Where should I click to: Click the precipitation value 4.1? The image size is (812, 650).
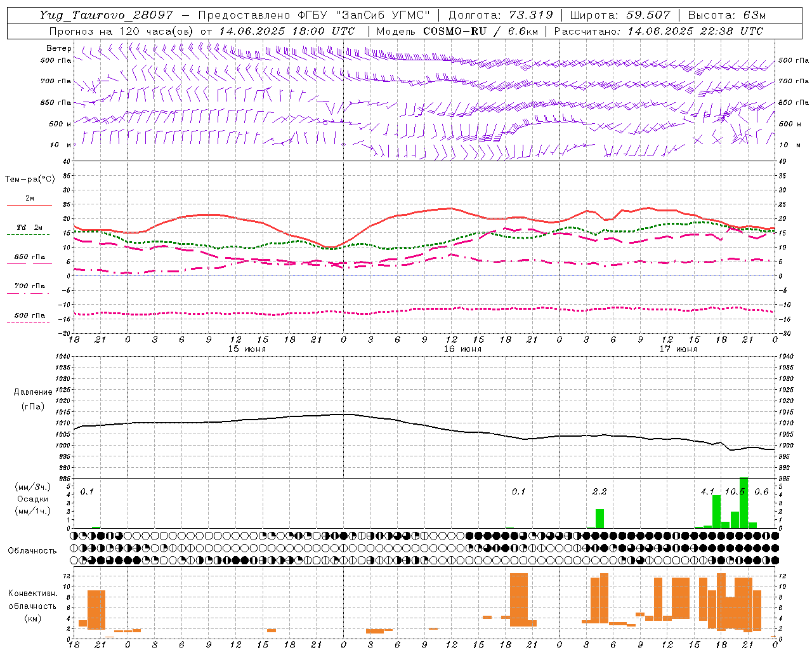(707, 492)
